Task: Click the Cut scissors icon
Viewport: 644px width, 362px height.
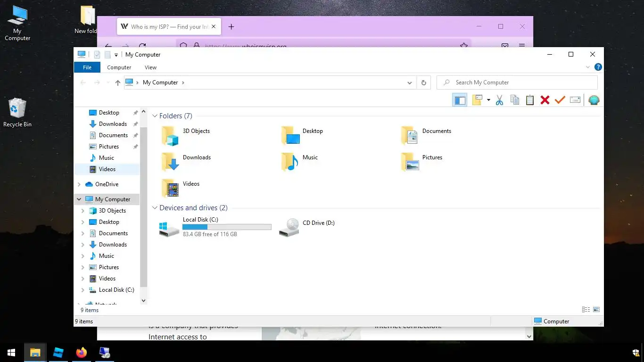Action: [x=500, y=100]
